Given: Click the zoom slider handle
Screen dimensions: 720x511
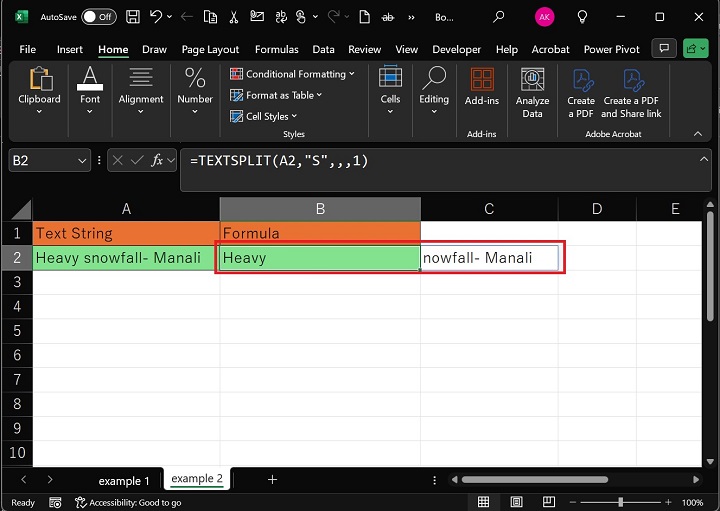Looking at the screenshot, I should 621,502.
